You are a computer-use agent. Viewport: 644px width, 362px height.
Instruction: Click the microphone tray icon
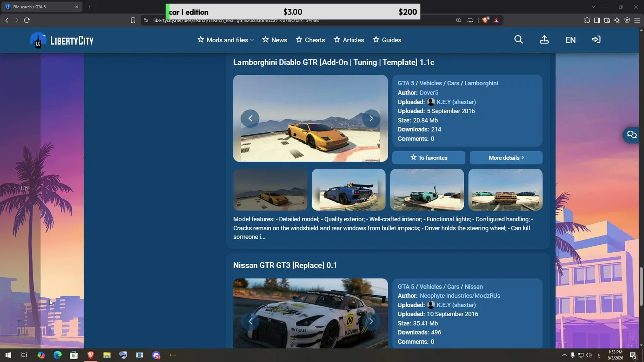pos(573,355)
